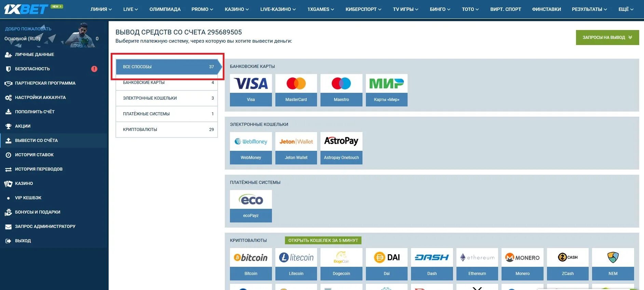
Task: Click the NEW badge near logo
Action: coord(57,6)
